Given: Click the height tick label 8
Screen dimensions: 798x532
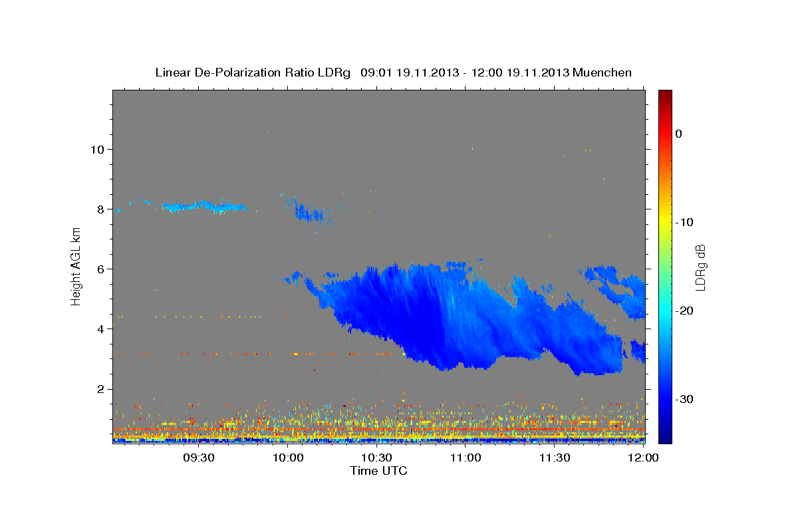Looking at the screenshot, I should point(100,209).
